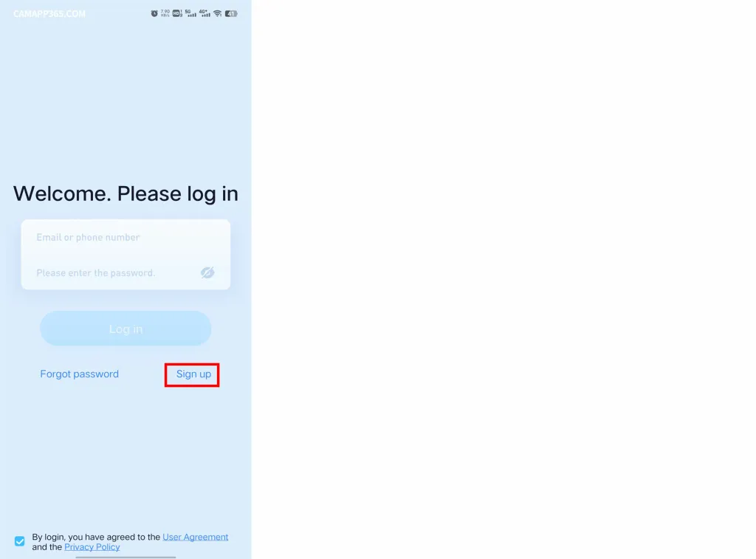Toggle password visibility with the crossed-eye icon
This screenshot has height=559, width=756.
(207, 272)
